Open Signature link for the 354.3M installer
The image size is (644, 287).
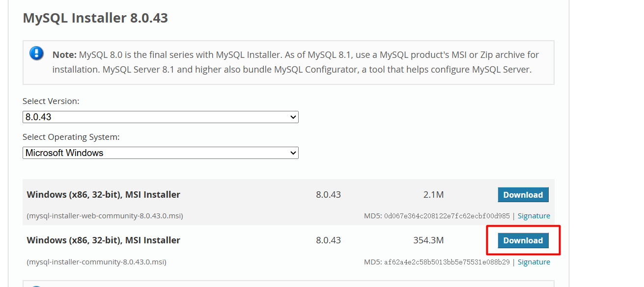click(533, 262)
